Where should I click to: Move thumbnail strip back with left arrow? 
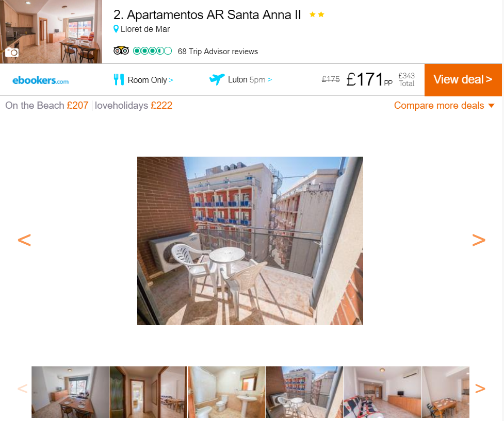23,389
